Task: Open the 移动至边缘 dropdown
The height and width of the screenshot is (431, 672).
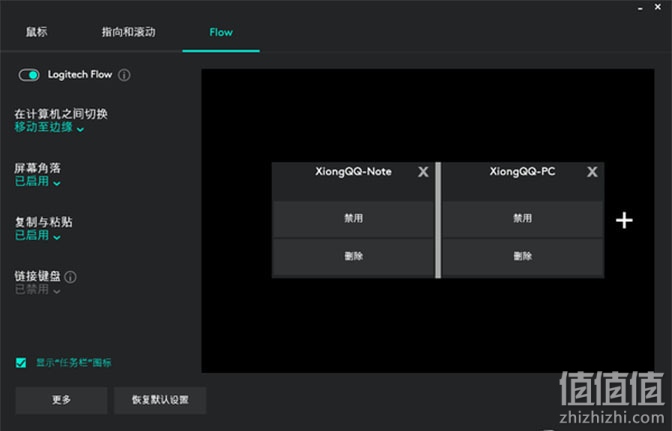Action: [x=49, y=127]
